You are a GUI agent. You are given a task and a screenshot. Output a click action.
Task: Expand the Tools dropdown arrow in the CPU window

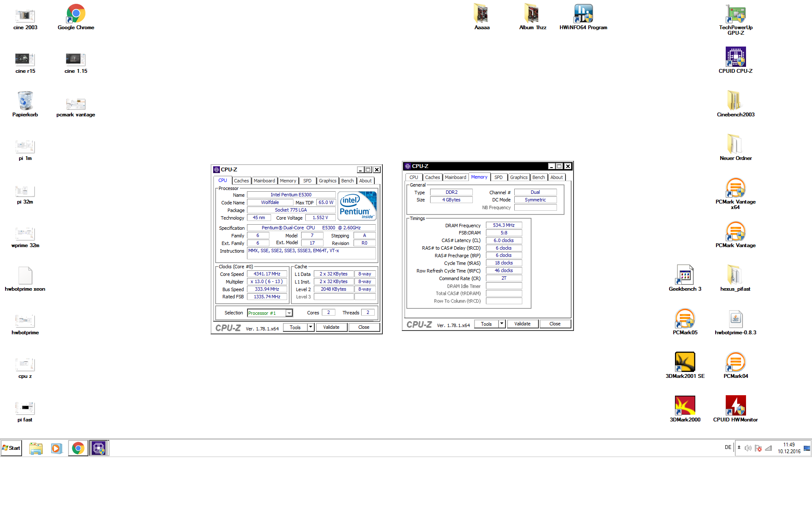pos(311,327)
